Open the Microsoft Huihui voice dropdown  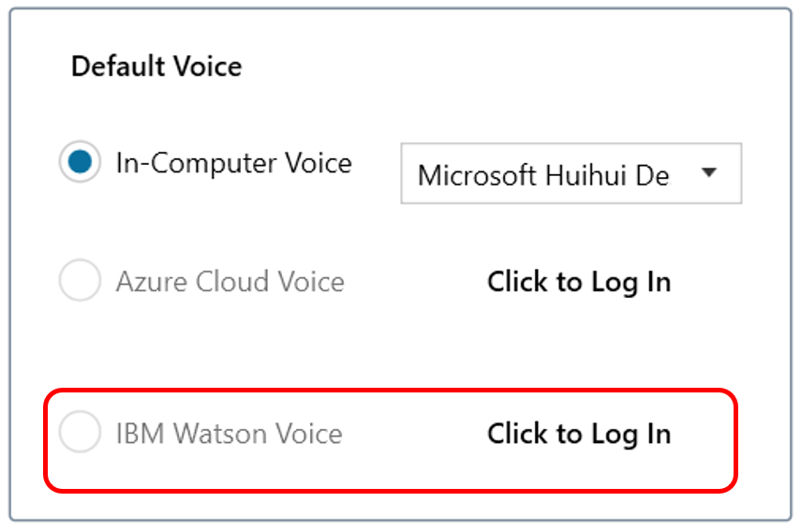pyautogui.click(x=571, y=174)
